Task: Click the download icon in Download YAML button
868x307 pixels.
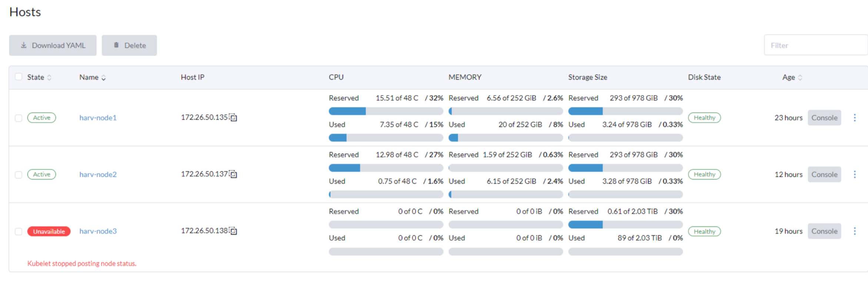Action: [23, 45]
